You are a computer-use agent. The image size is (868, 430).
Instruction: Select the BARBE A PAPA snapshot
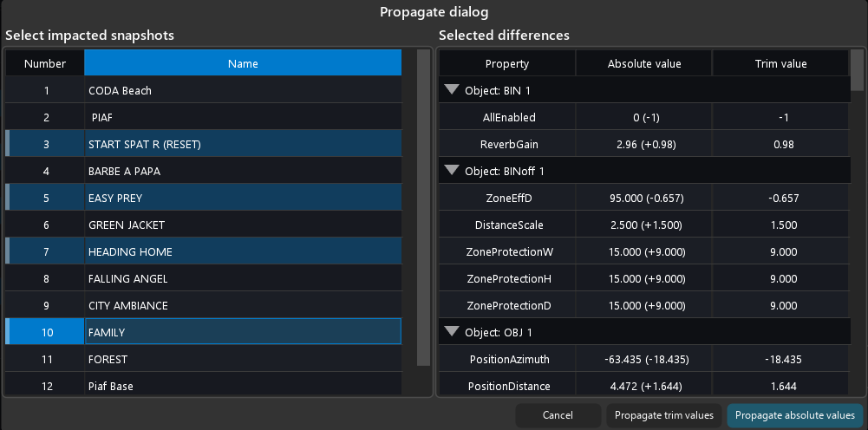124,171
